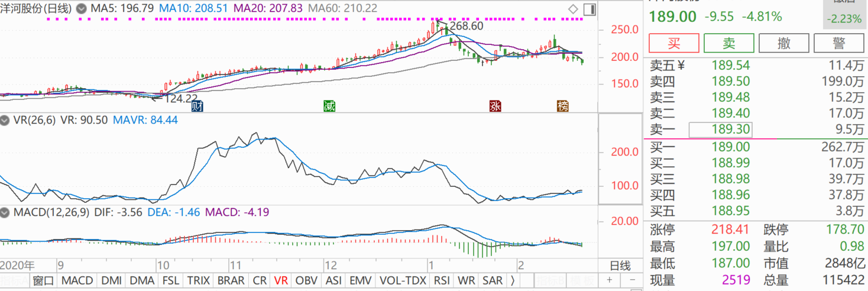Click the 财 financial report marker
This screenshot has width=868, height=291.
click(x=197, y=106)
